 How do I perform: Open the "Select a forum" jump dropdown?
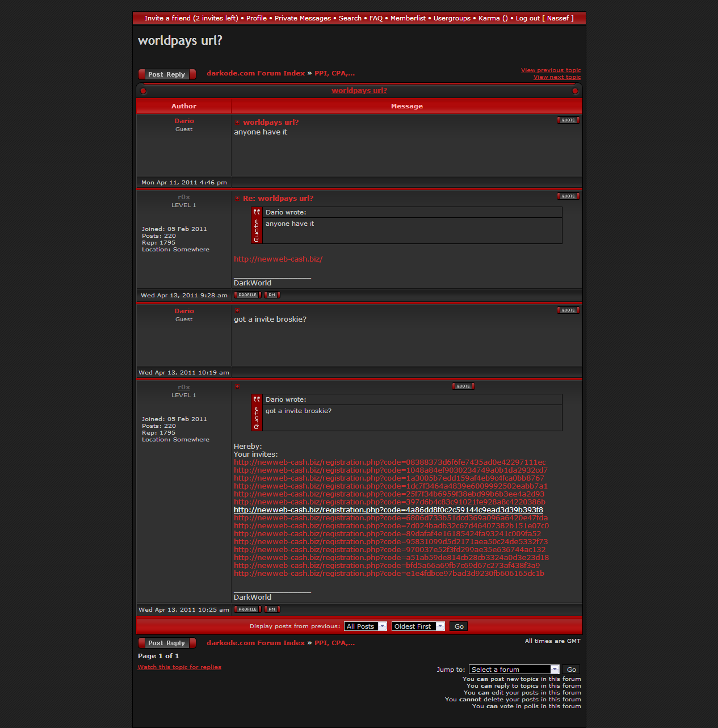(x=514, y=670)
